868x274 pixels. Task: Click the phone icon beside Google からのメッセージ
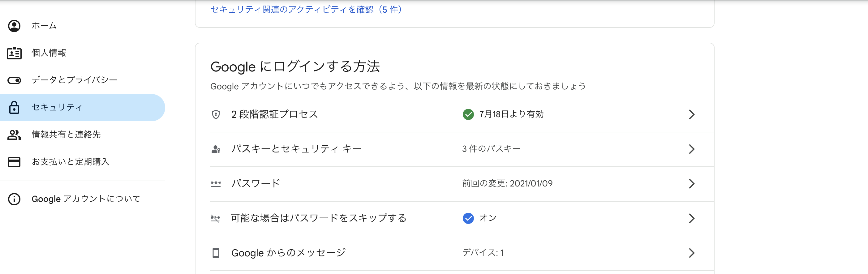(x=216, y=252)
